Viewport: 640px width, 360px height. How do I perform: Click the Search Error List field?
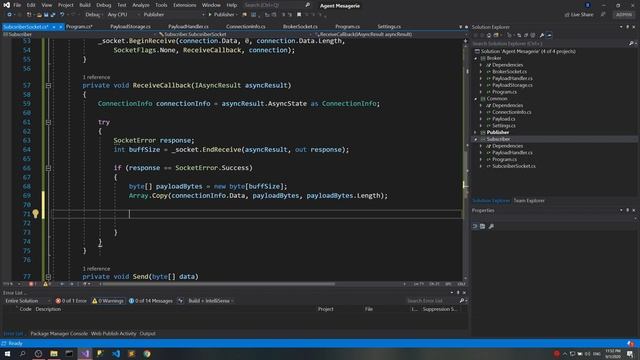click(x=432, y=301)
